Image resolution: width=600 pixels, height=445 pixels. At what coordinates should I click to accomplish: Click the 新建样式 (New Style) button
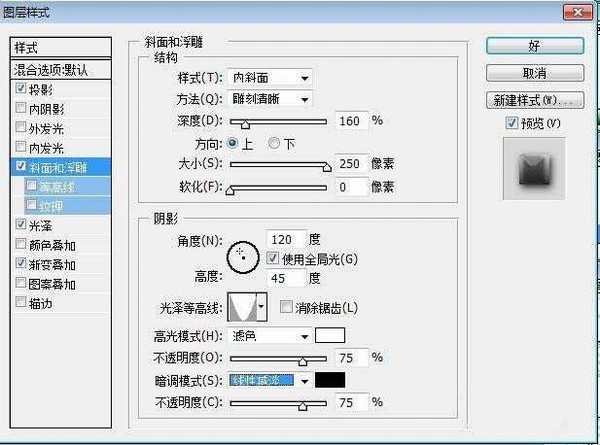(x=535, y=100)
